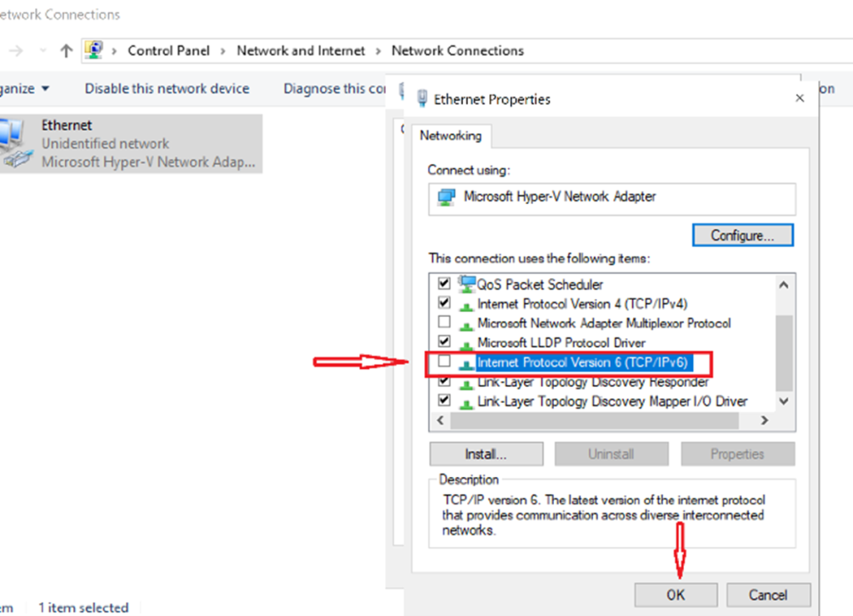Enable Internet Protocol Version 6 checkbox
Screen dimensions: 853x616
pos(444,361)
